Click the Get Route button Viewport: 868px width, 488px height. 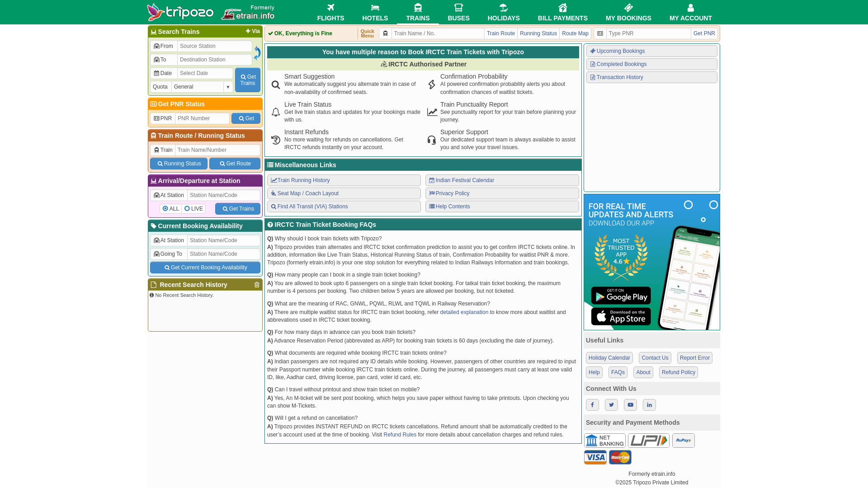[x=235, y=164]
